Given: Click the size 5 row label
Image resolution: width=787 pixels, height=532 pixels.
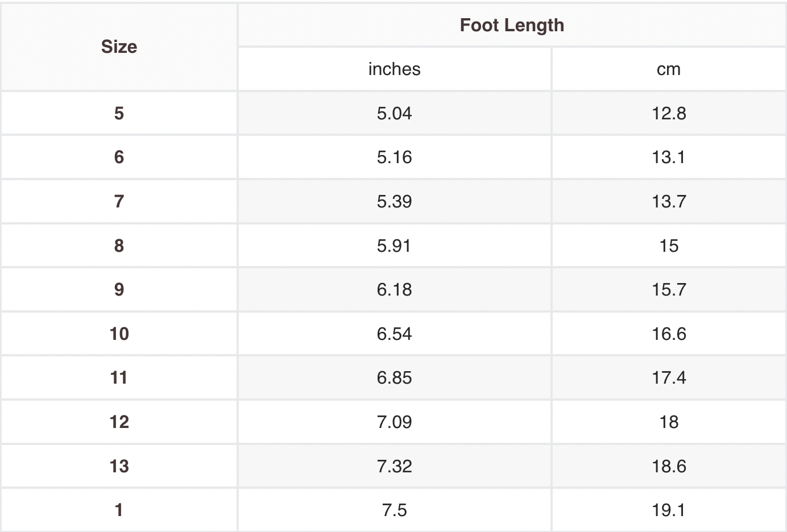Looking at the screenshot, I should 119,113.
